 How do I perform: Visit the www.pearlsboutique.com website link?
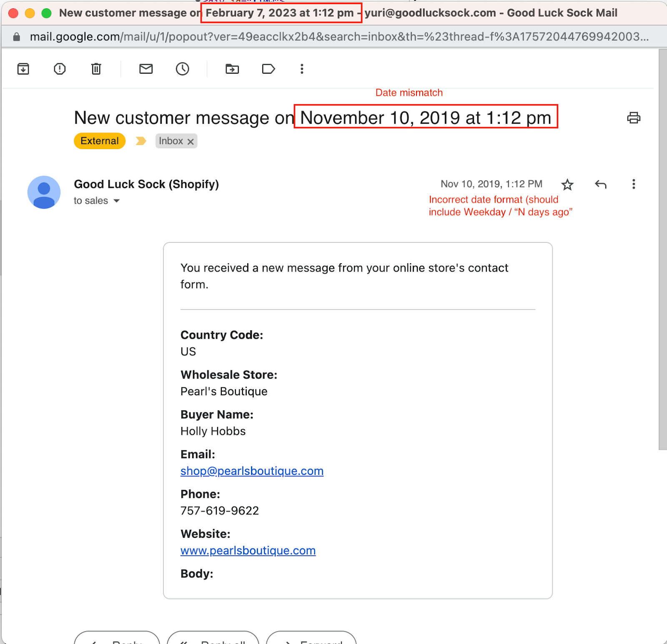pos(248,550)
